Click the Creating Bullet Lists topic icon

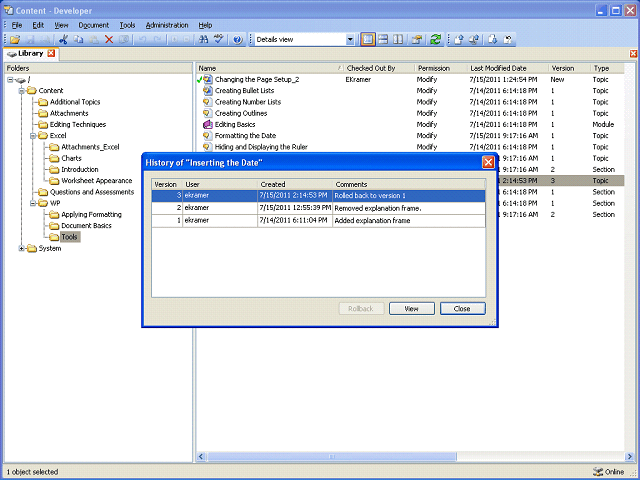(x=208, y=91)
